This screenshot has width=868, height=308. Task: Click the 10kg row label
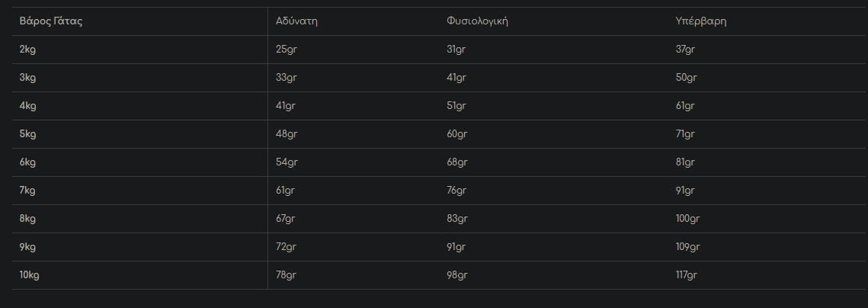(30, 275)
